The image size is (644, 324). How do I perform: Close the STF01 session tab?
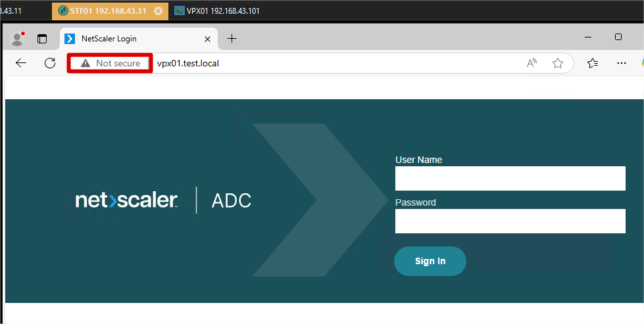[x=158, y=11]
